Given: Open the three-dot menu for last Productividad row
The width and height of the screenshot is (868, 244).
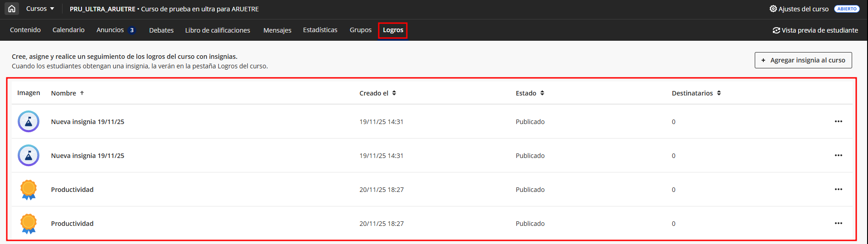Looking at the screenshot, I should coord(838,223).
